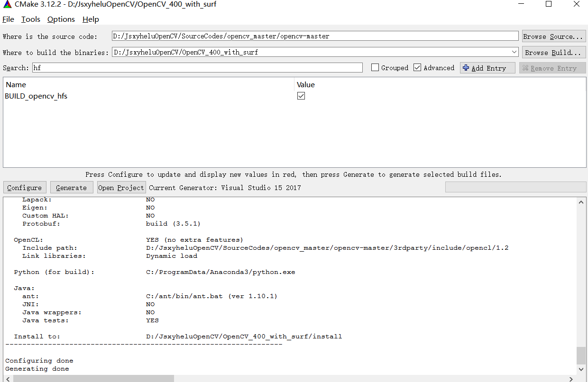Click the Add Entry button
Screen dimensions: 588x382
[487, 68]
